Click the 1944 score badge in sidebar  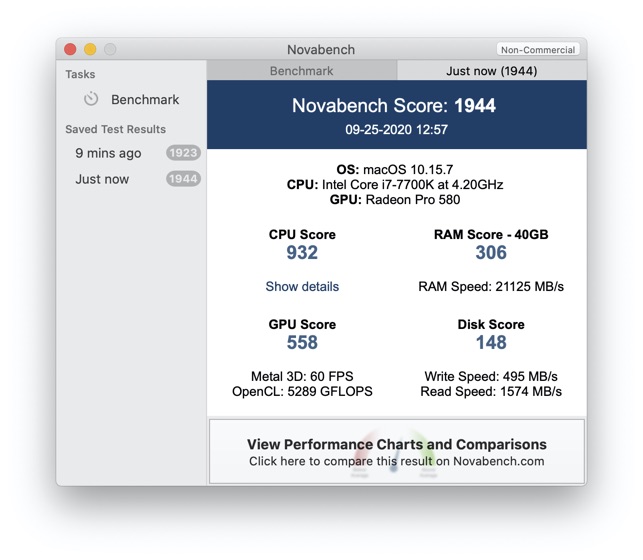click(x=183, y=179)
